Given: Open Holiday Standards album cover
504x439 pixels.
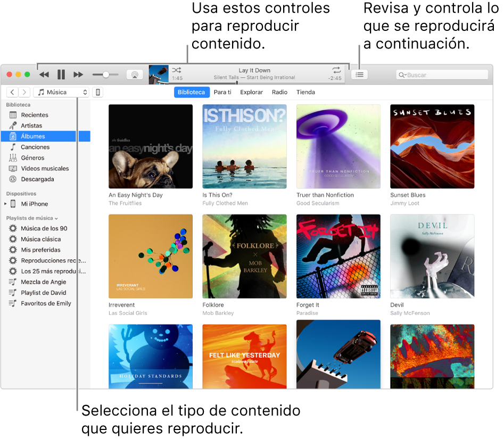Looking at the screenshot, I should click(x=151, y=357).
